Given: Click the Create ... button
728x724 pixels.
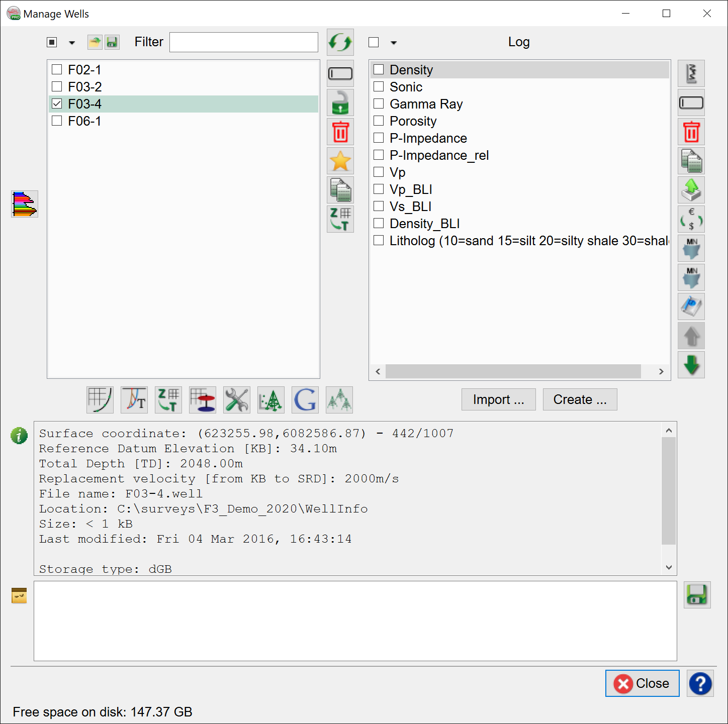Looking at the screenshot, I should (580, 399).
